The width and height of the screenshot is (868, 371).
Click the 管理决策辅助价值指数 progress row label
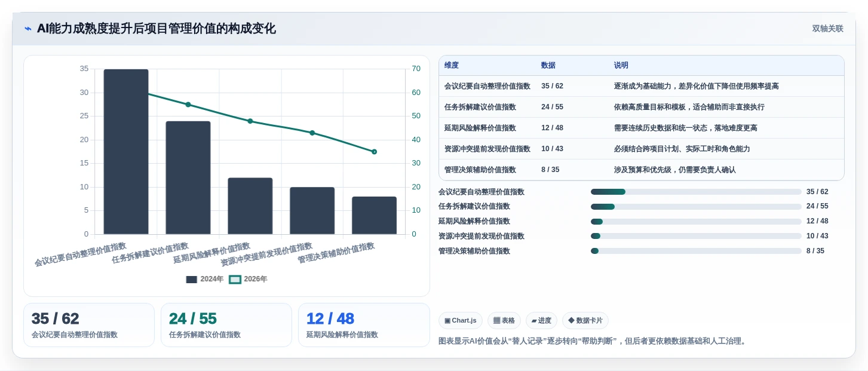474,251
